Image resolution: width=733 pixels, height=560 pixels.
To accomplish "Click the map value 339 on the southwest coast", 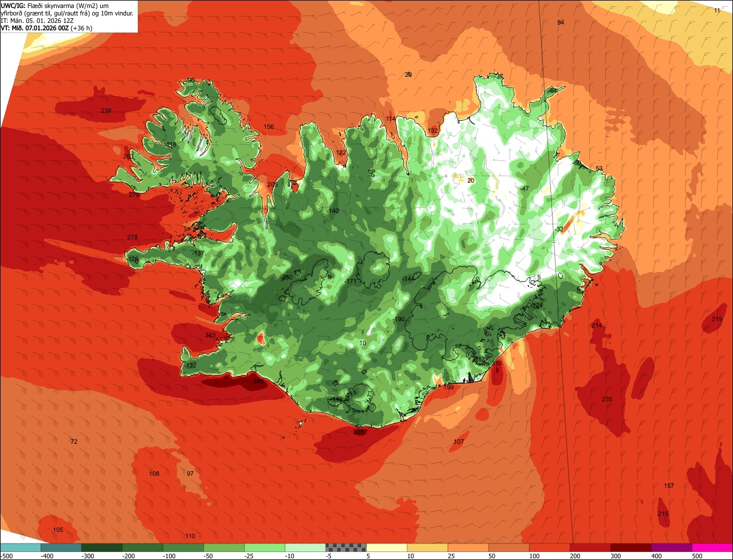I will 259,382.
